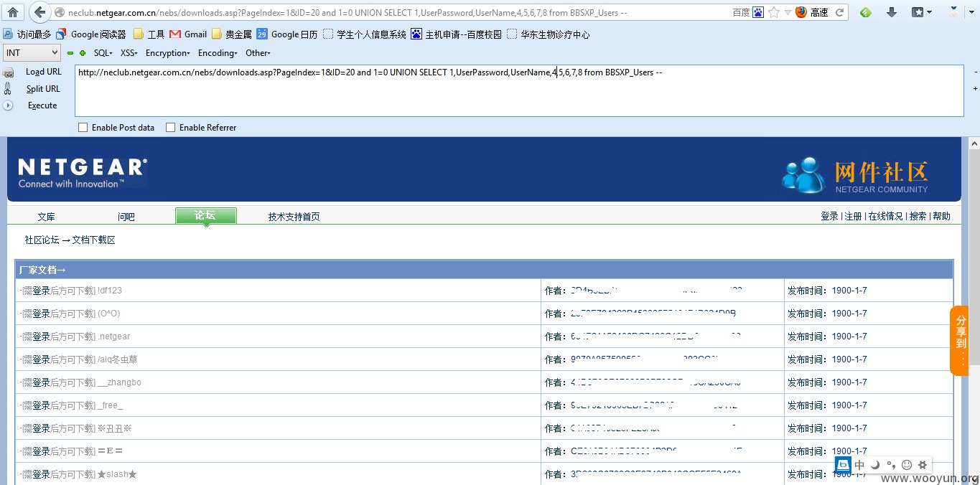Open the bookmarks menu star button
980x485 pixels.
(x=921, y=12)
